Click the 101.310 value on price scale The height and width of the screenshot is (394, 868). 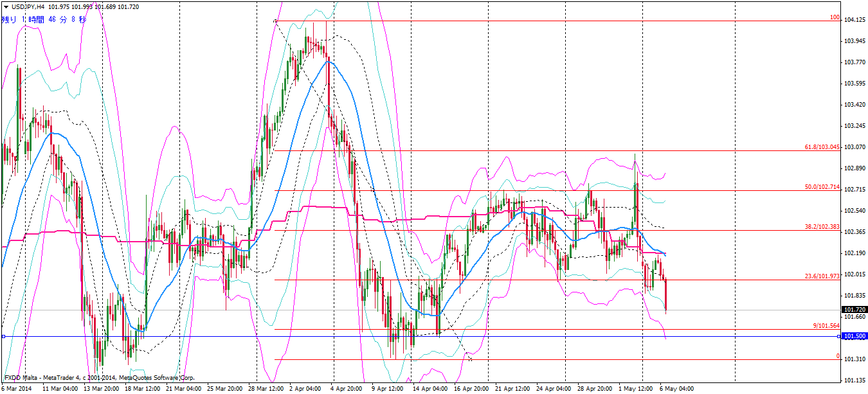click(x=854, y=359)
